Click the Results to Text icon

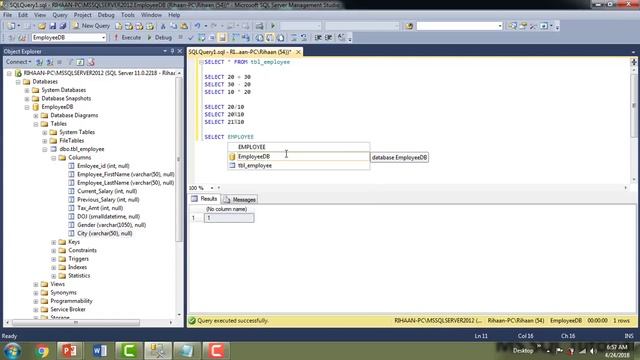260,38
